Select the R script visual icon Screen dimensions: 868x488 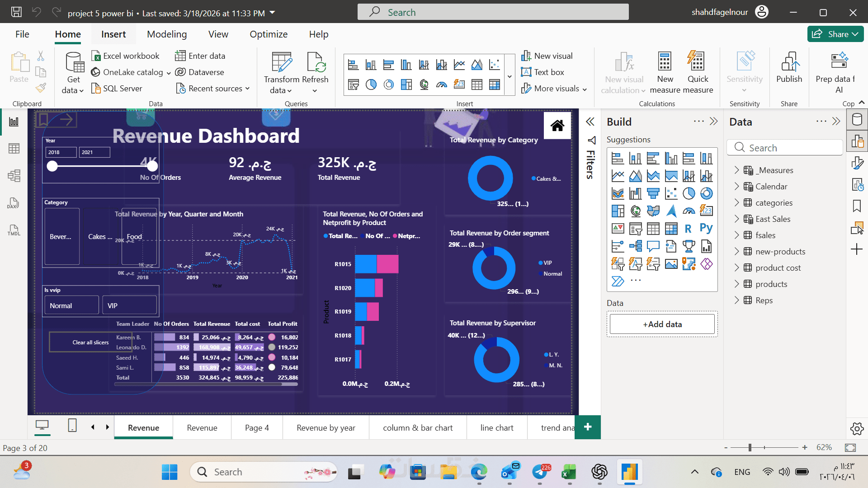688,229
